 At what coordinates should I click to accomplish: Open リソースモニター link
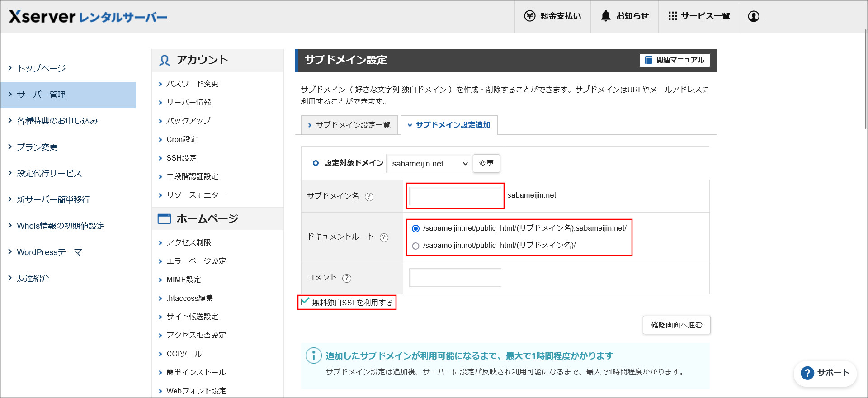point(196,195)
